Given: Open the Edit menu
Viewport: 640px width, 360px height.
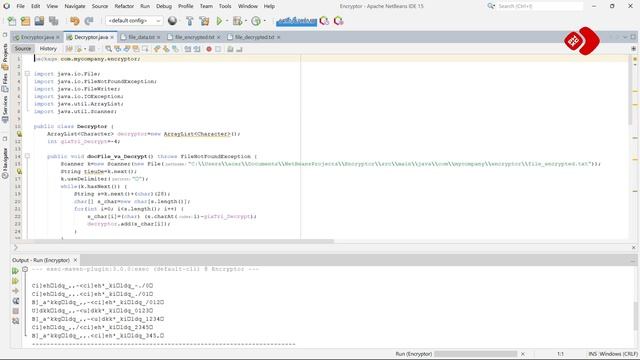Looking at the screenshot, I should point(36,6).
